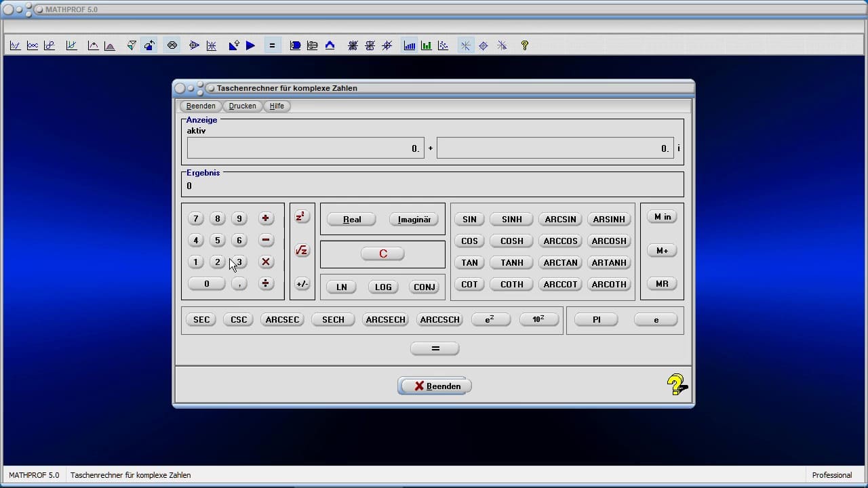Click the M+ memory button
Image resolution: width=868 pixels, height=488 pixels.
click(662, 250)
